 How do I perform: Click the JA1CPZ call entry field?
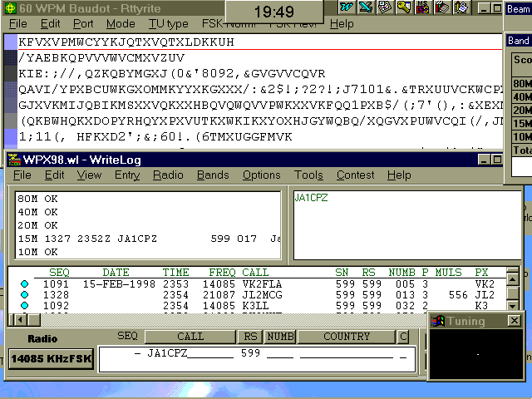(190, 353)
